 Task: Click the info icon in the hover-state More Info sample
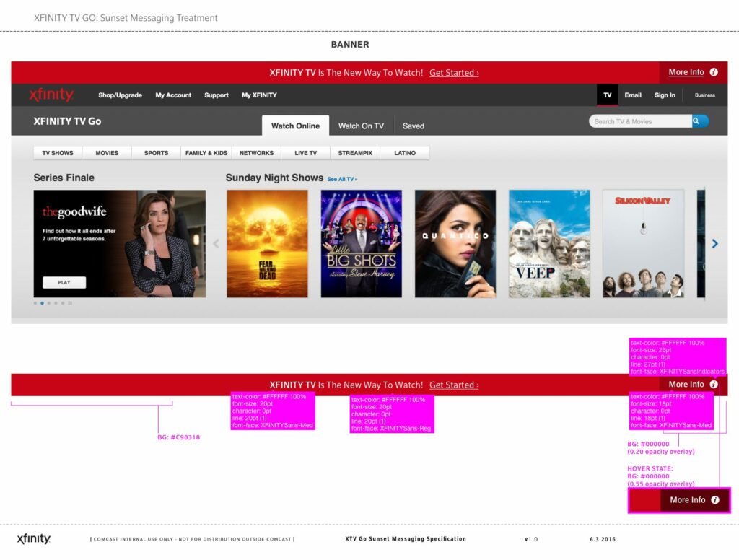click(x=715, y=499)
